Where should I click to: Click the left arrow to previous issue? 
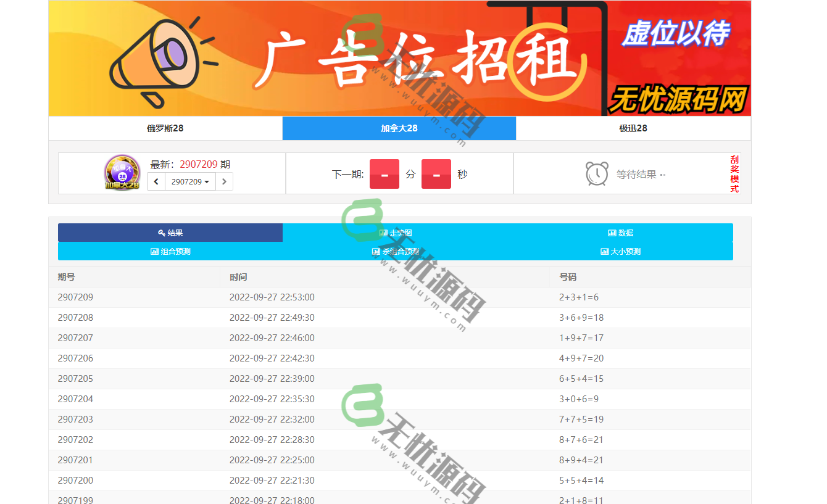pos(156,181)
